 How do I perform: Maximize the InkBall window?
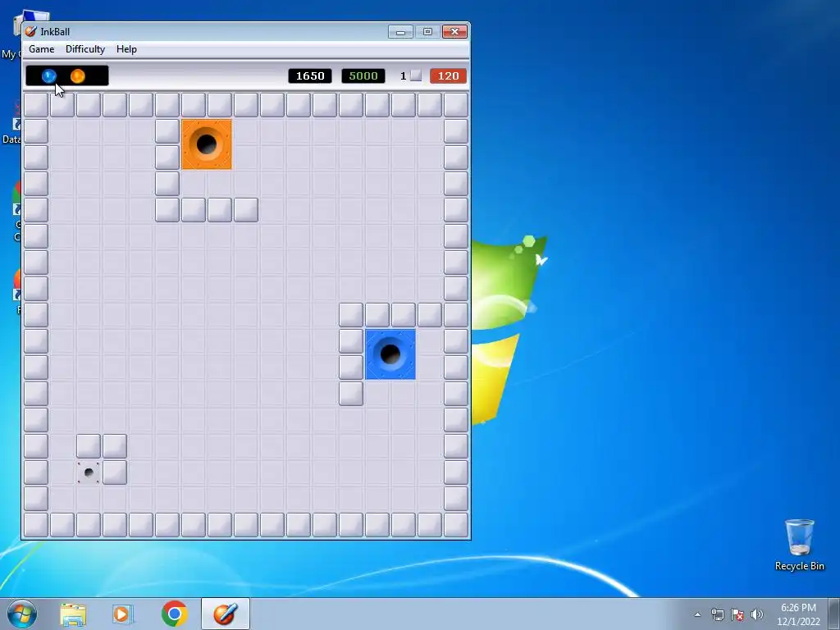tap(427, 32)
